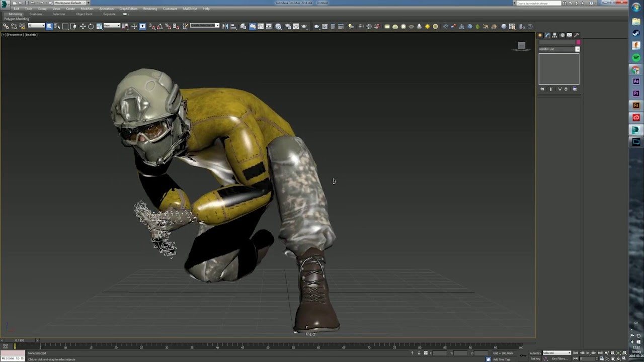Expand the Modifier List dropdown
The height and width of the screenshot is (362, 644).
click(577, 49)
